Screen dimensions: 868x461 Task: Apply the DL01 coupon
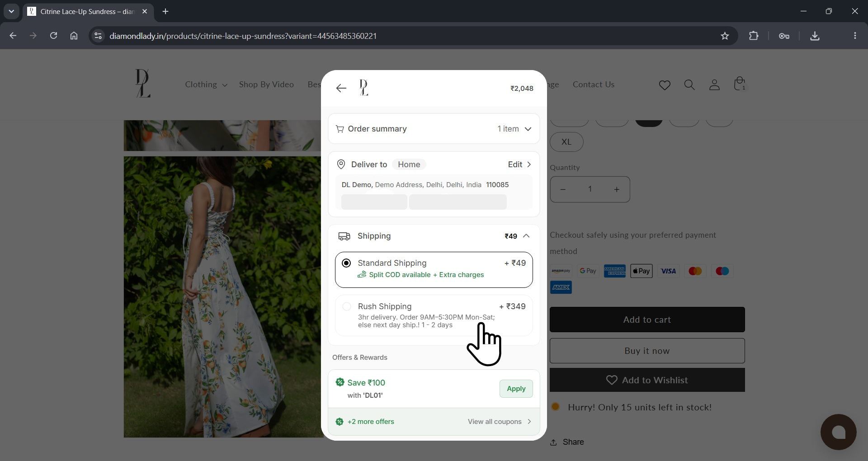516,389
